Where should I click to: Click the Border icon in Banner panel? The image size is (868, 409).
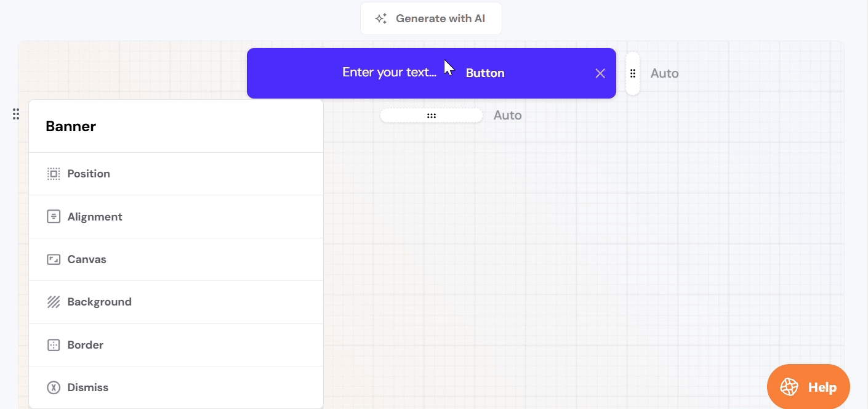(x=54, y=345)
